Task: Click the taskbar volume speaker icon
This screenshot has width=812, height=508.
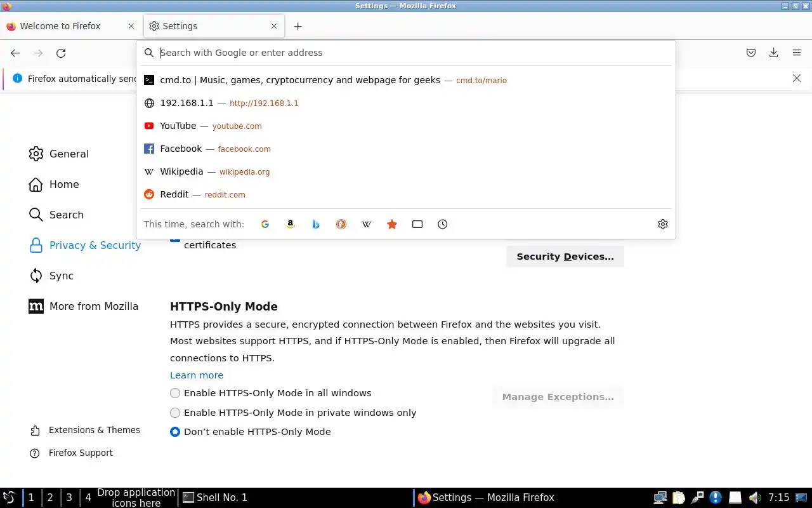Action: pos(754,498)
